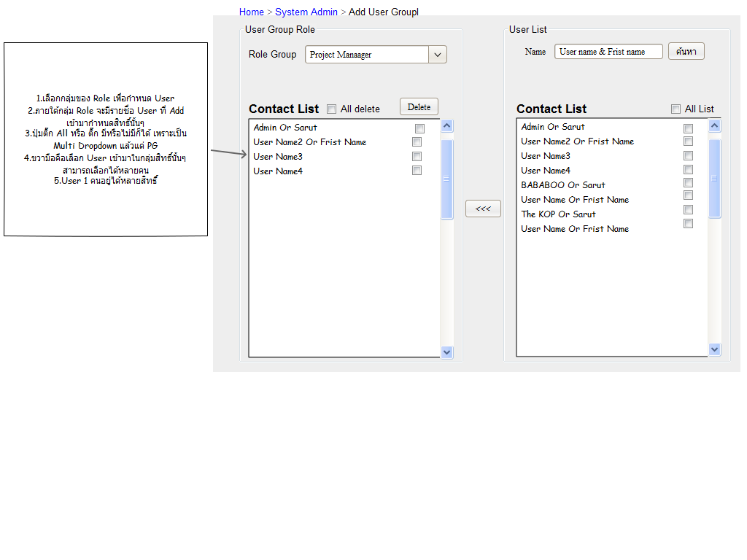Select User Name3 text in User Group Role list
747x560 pixels.
278,157
